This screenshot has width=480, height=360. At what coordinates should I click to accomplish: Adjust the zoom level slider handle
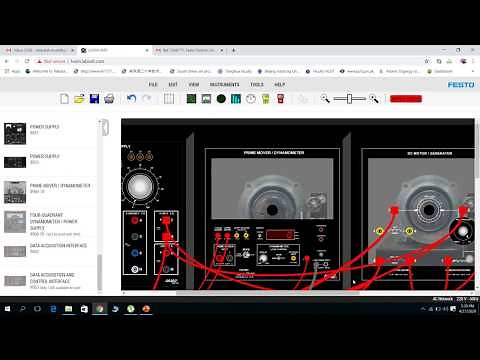click(x=349, y=99)
